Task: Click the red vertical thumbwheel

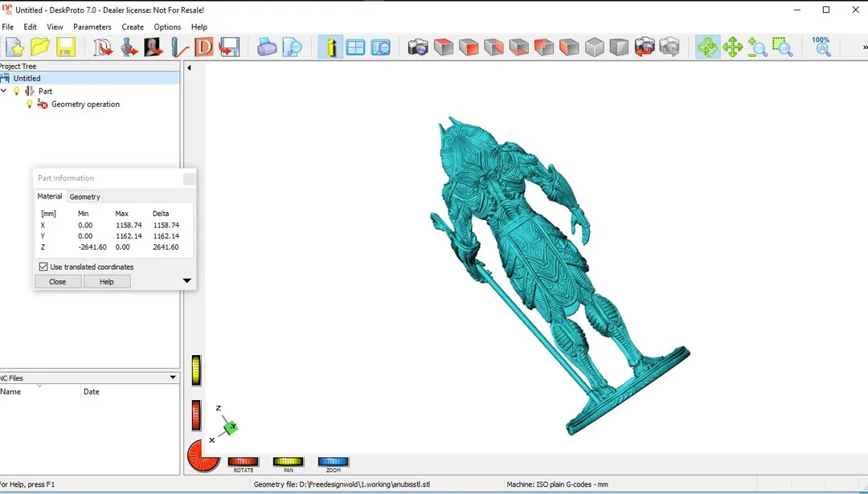Action: click(x=196, y=415)
